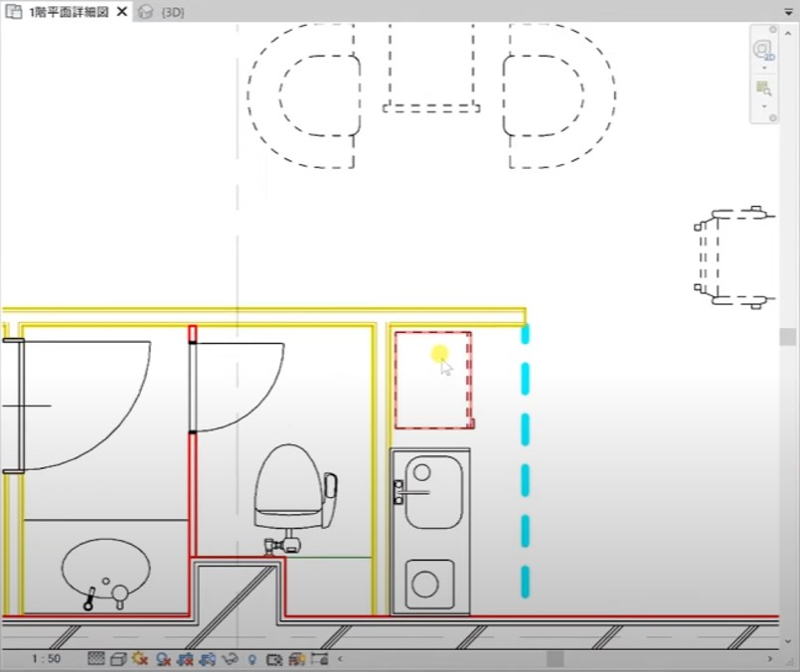Toggle Show Crop Region visibility
Screen dimensions: 800x672
[x=208, y=659]
